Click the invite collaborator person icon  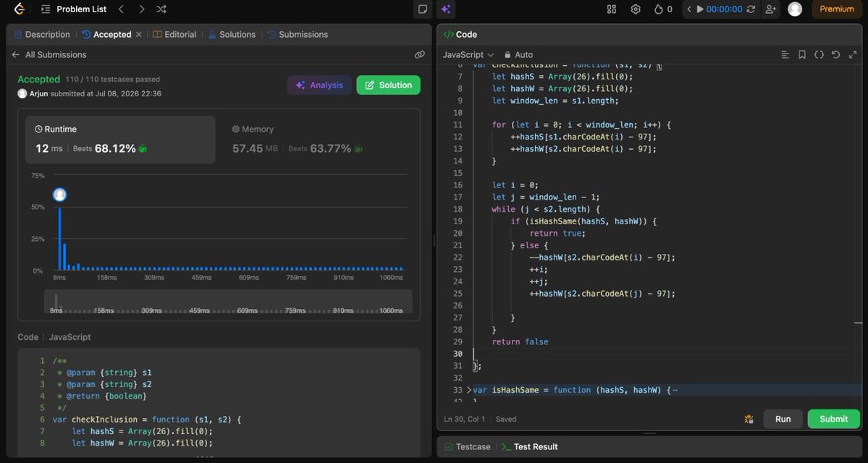click(x=770, y=9)
